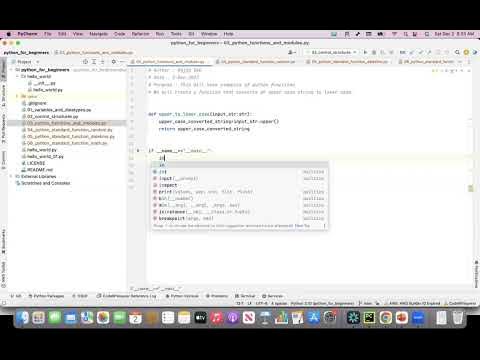
Task: Click the Select Opened File target icon
Action: [85, 62]
